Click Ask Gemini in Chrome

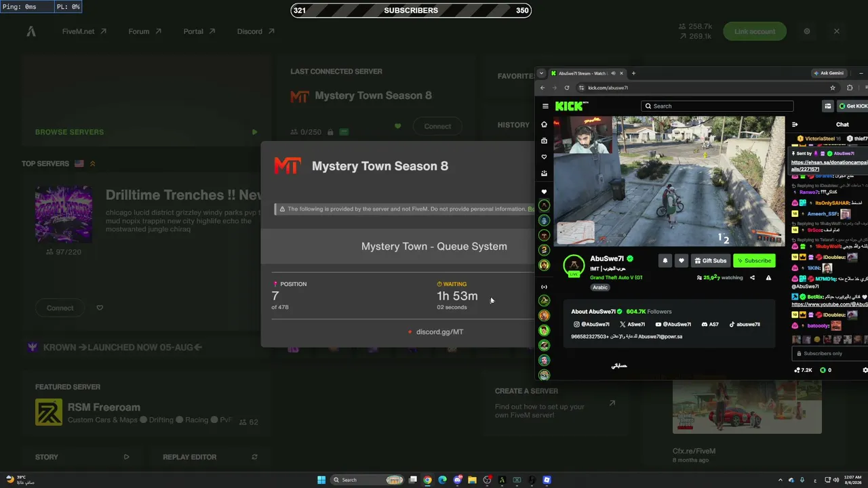tap(828, 73)
